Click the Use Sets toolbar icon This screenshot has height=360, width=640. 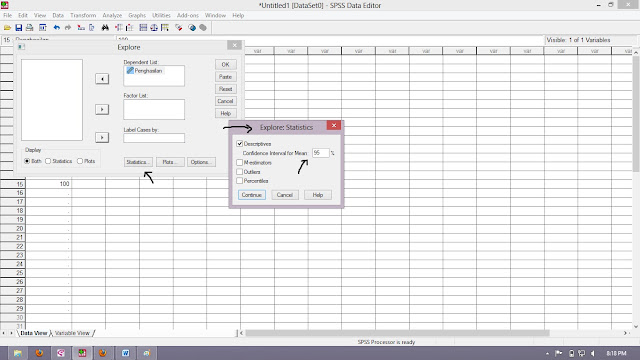(x=192, y=28)
